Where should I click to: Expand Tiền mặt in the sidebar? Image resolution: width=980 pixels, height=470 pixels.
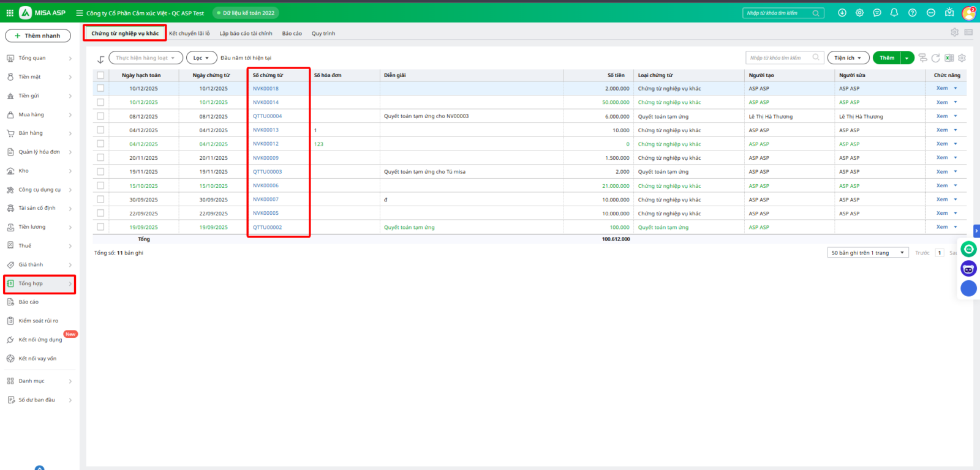pyautogui.click(x=39, y=77)
